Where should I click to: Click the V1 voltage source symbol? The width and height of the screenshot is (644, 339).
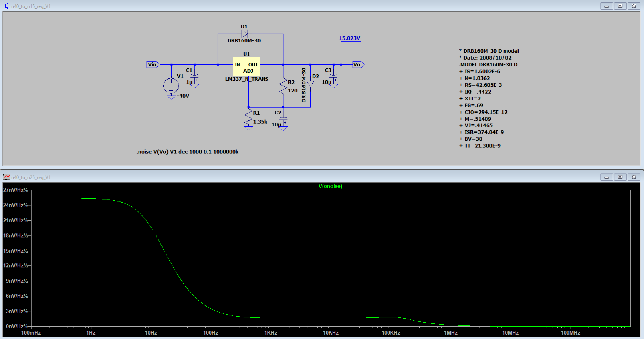(171, 86)
